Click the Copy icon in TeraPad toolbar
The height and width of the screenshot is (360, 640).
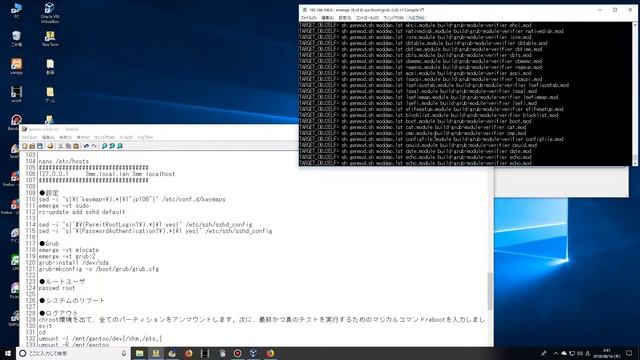[68, 146]
